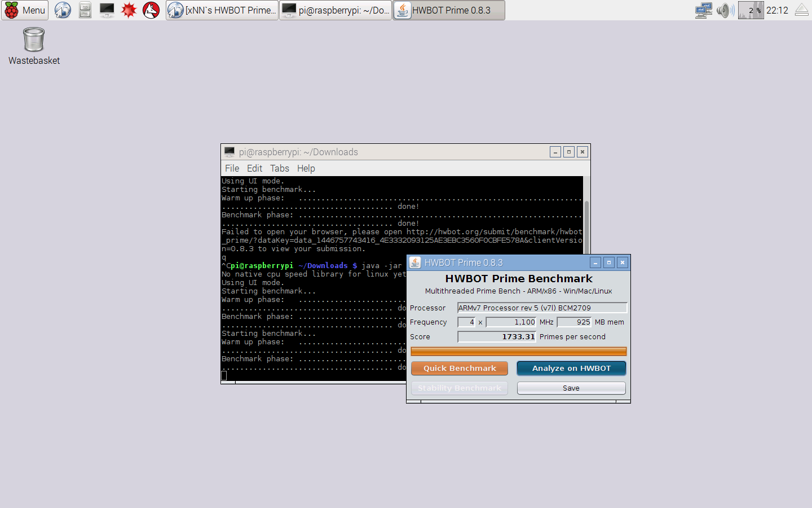Open the Edit menu in terminal

click(x=254, y=168)
